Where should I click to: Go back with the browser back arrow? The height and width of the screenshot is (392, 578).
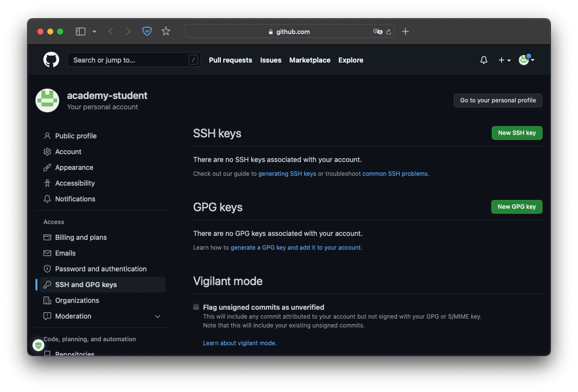coord(110,32)
